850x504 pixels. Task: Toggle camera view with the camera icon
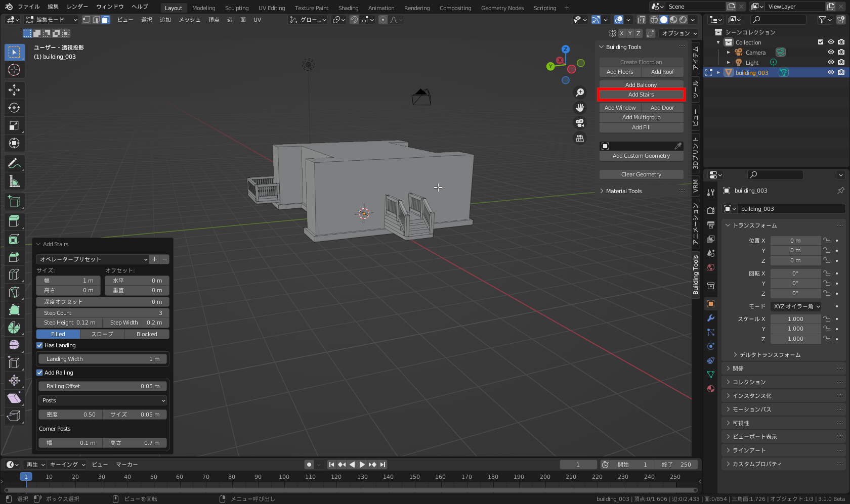tap(580, 123)
